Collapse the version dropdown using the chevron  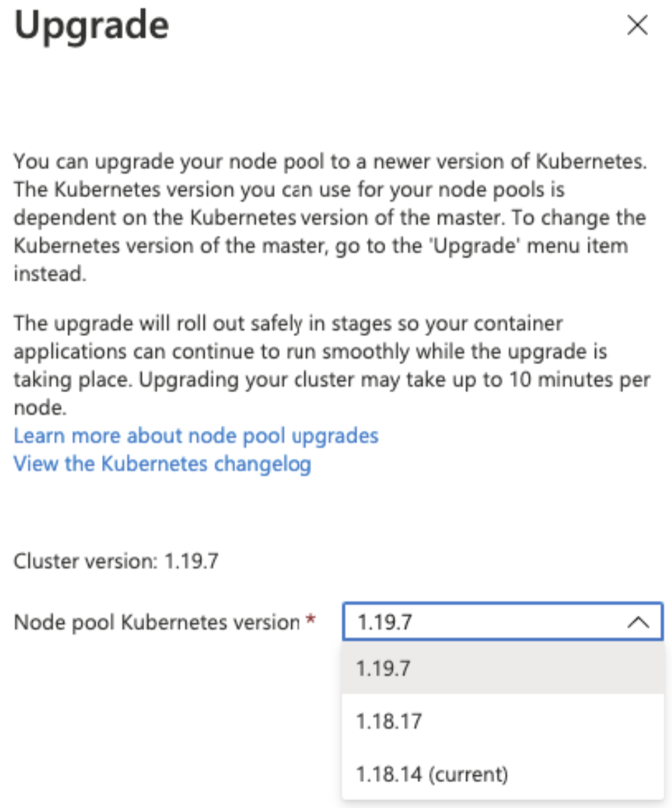(639, 622)
